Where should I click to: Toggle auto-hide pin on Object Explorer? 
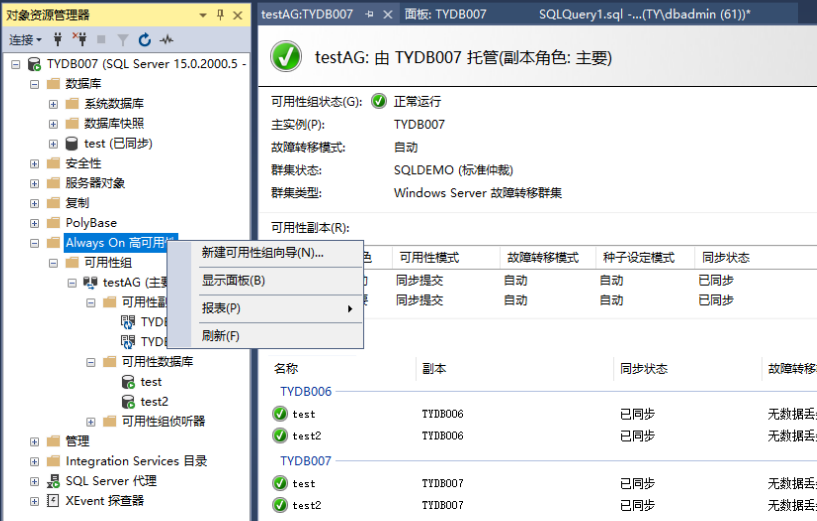click(x=220, y=15)
